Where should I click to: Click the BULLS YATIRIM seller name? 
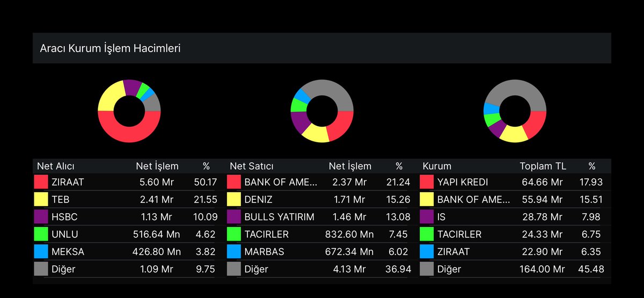tap(279, 217)
